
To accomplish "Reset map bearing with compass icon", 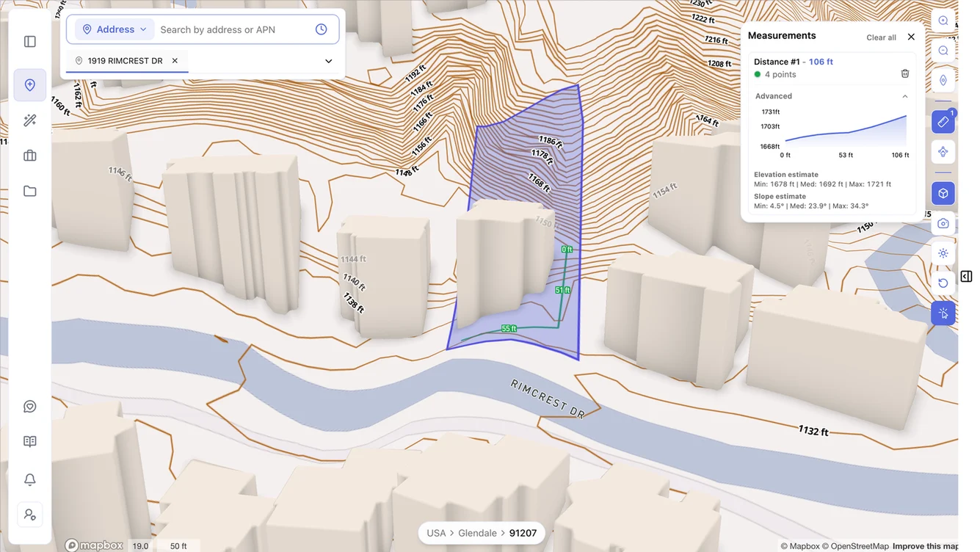I will click(x=943, y=80).
